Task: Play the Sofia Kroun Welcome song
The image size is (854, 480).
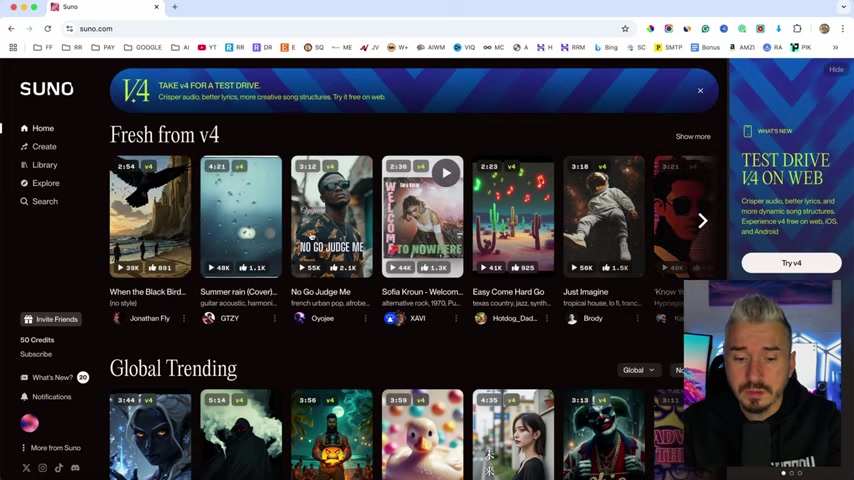Action: coord(446,173)
